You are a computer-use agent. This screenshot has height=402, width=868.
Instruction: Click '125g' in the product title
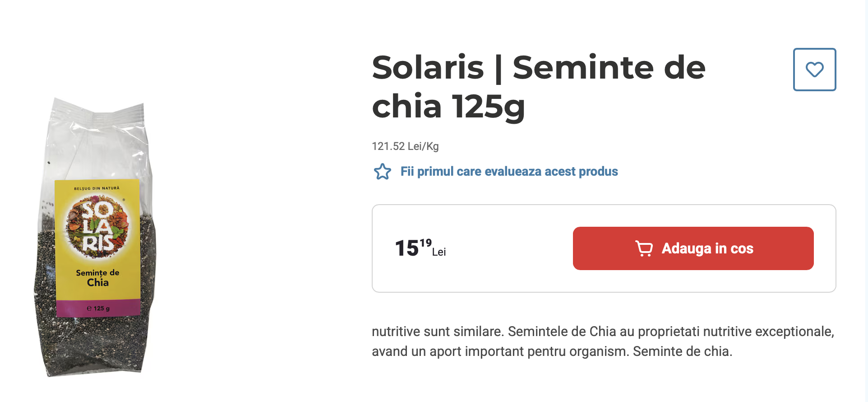click(489, 107)
